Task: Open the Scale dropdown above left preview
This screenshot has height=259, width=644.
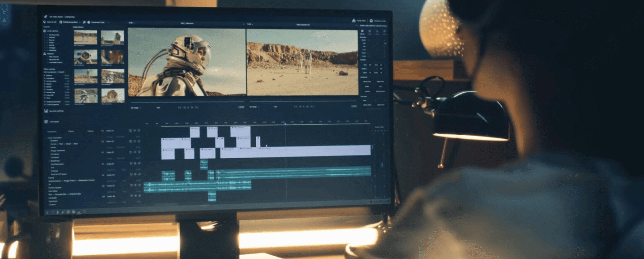Action: (x=132, y=23)
